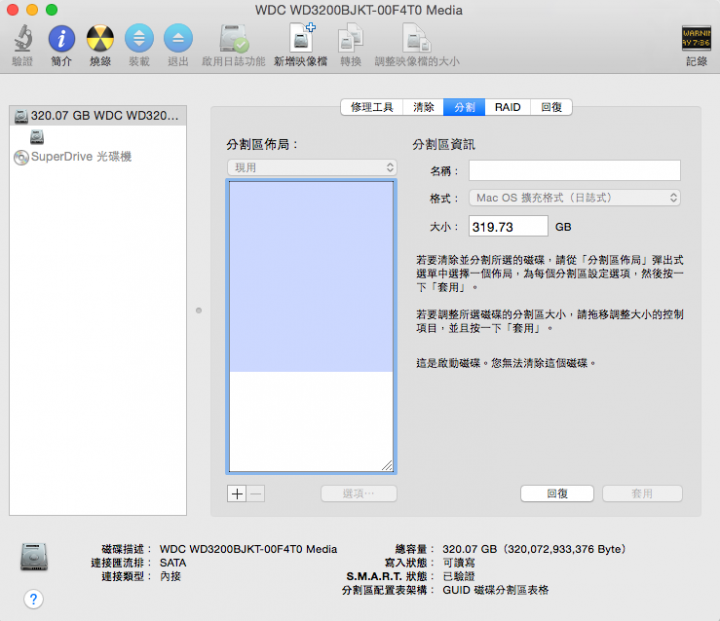This screenshot has height=621, width=720.
Task: Click the 驗證 (Verify) microscope icon
Action: 23,38
